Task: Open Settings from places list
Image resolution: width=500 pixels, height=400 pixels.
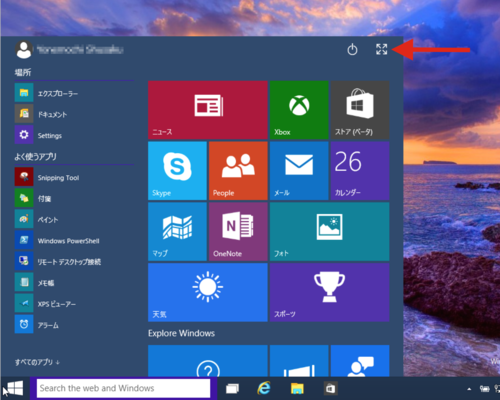Action: pos(74,135)
